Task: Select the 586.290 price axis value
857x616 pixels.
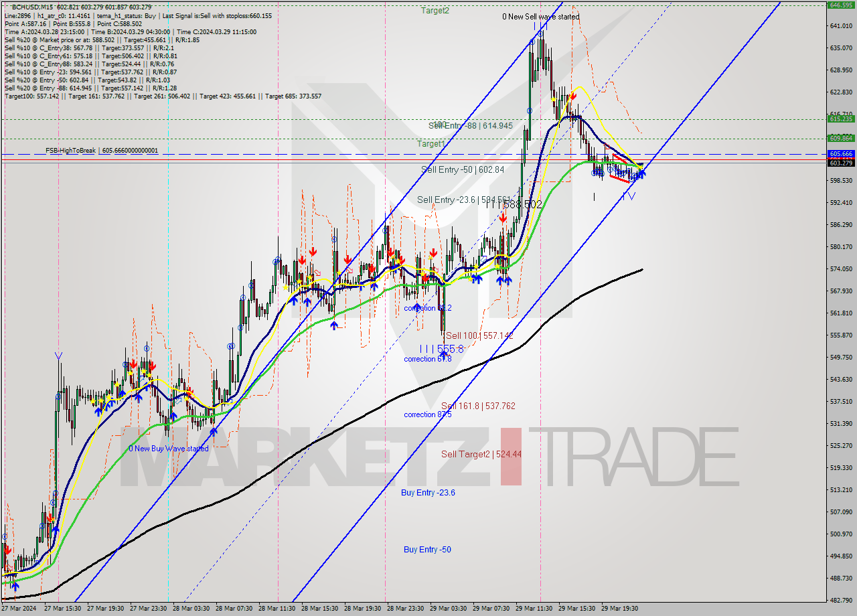Action: pos(840,224)
